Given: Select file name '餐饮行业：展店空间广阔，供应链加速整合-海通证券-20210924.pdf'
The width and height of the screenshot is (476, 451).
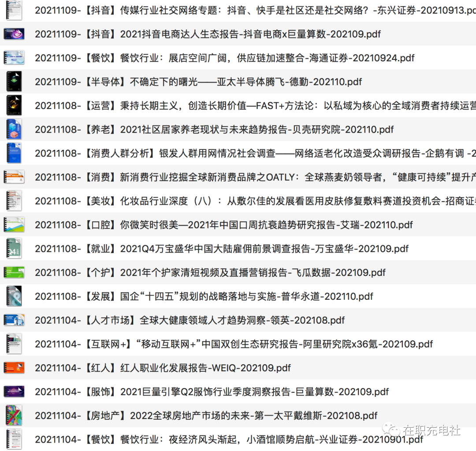Looking at the screenshot, I should coord(268,58).
